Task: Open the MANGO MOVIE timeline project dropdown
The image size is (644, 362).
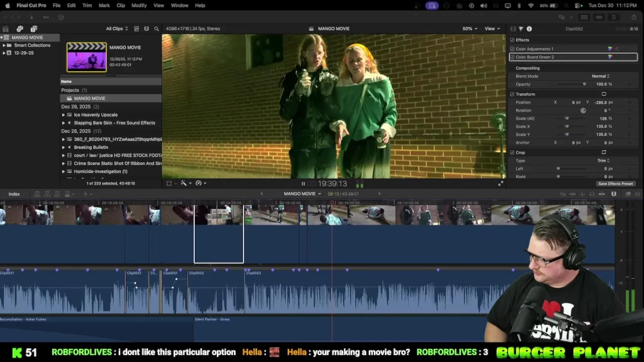Action: point(302,194)
